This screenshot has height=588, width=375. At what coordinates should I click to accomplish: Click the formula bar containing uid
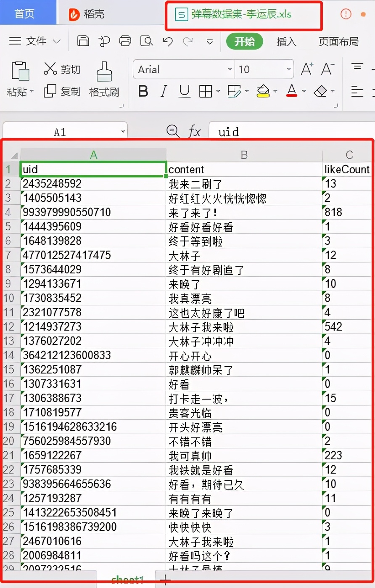(x=292, y=132)
